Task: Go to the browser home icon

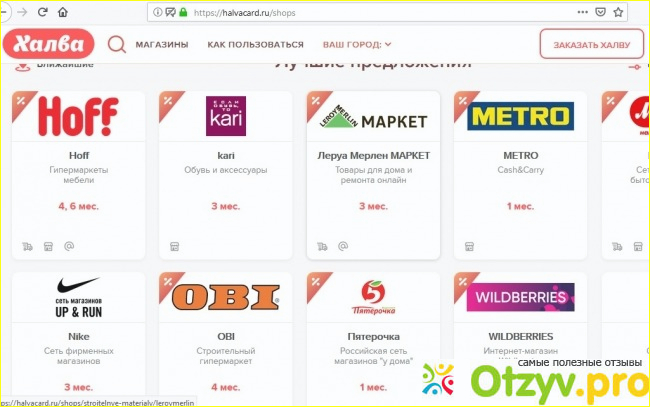Action: point(63,12)
